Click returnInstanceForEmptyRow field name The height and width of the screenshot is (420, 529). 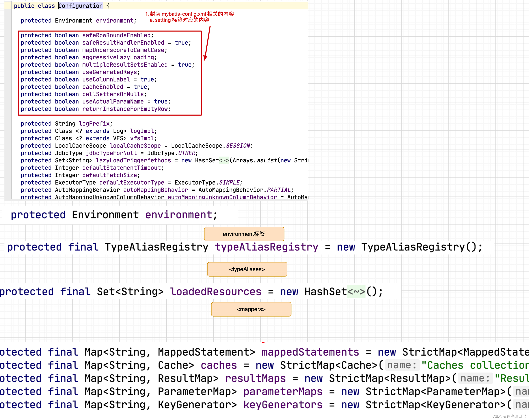[125, 109]
